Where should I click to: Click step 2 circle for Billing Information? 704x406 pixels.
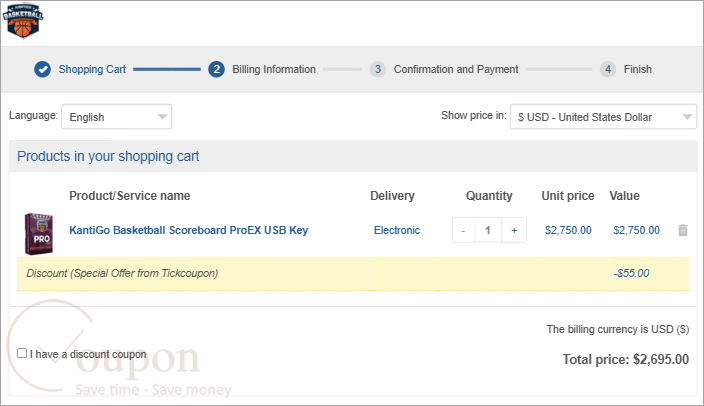(216, 69)
